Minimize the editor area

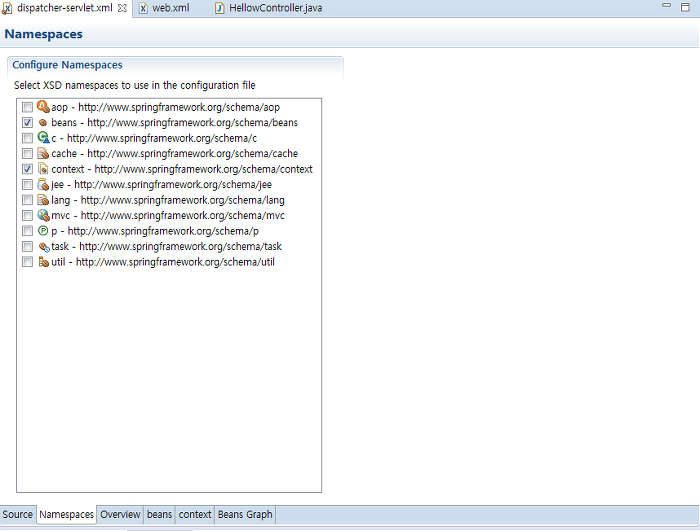pyautogui.click(x=667, y=5)
